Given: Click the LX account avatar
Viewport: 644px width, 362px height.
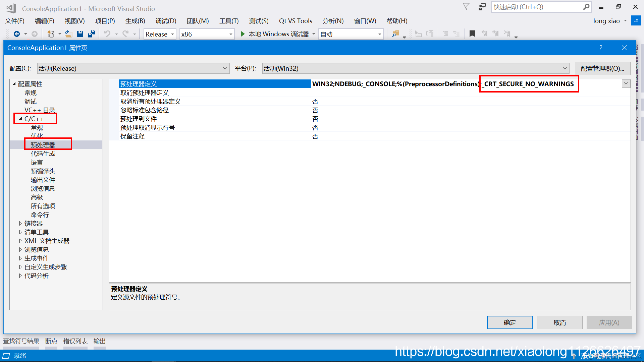Looking at the screenshot, I should pyautogui.click(x=636, y=20).
